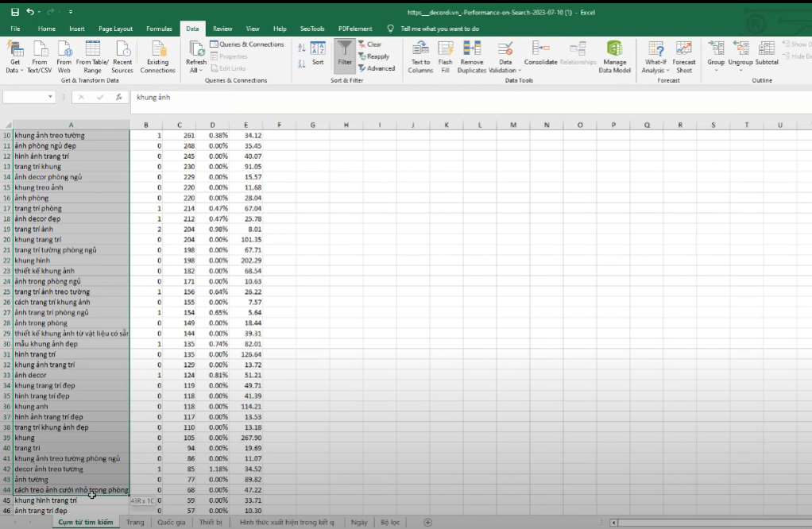Switch to the Bộ lọc sheet tab
The height and width of the screenshot is (529, 812).
[x=390, y=523]
